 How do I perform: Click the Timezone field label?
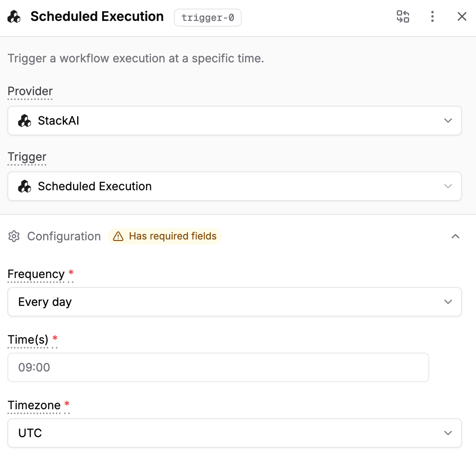[34, 405]
